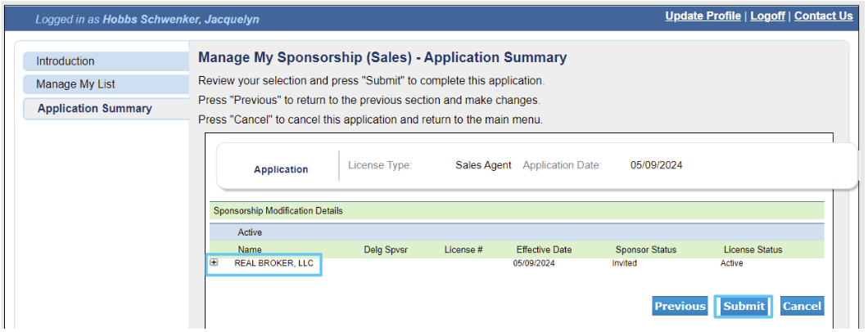Open the Manage My List tab
Viewport: 868px width, 332px height.
point(106,84)
